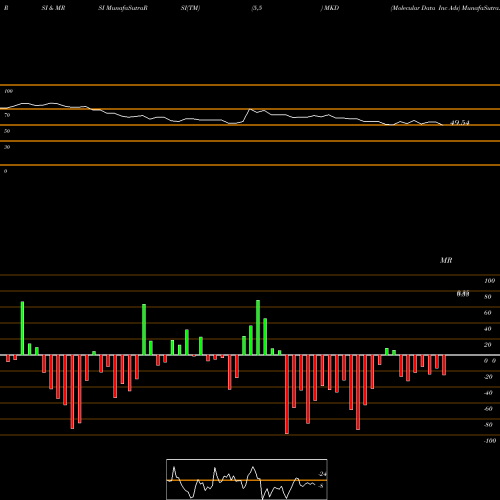Click the MR axis label 20
This screenshot has width=500, height=500.
(x=488, y=345)
